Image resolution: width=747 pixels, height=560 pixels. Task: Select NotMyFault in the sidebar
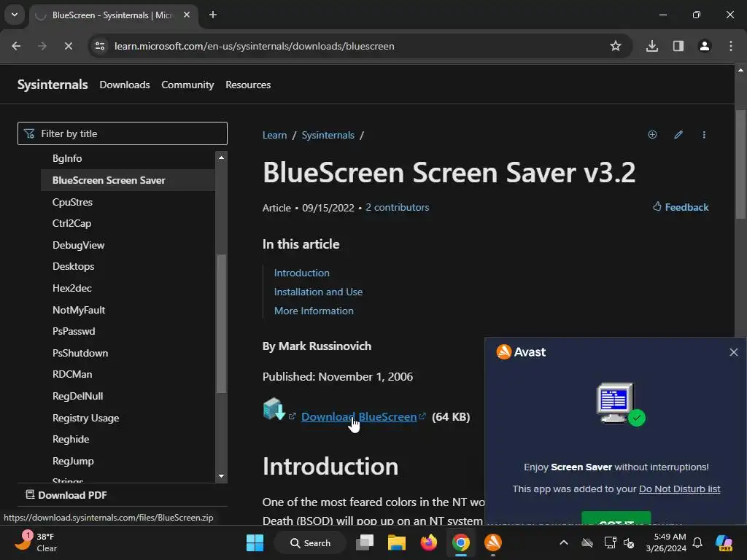pyautogui.click(x=79, y=310)
